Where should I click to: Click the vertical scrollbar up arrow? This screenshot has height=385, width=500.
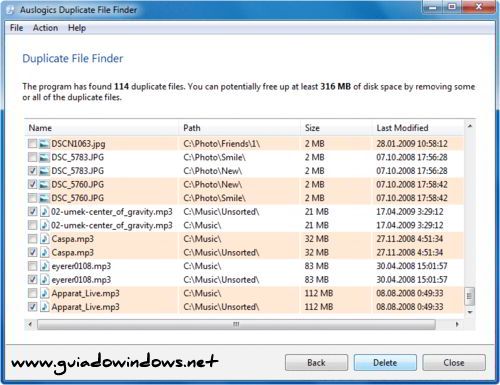[x=470, y=126]
